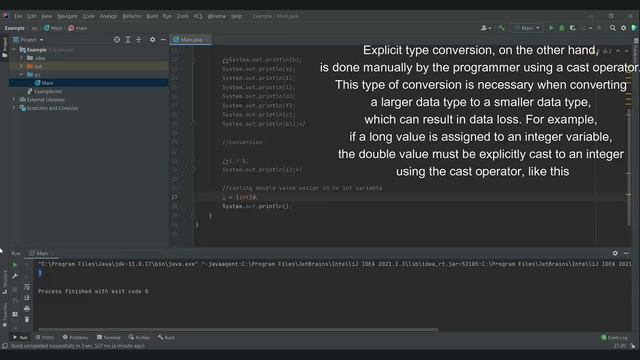Open the Build menu
This screenshot has width=640, height=360.
[x=152, y=16]
